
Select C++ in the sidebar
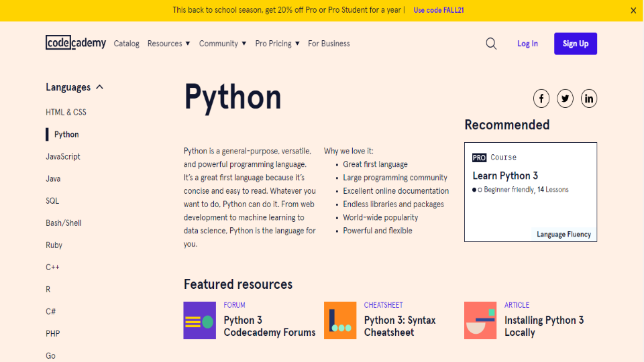tap(52, 267)
